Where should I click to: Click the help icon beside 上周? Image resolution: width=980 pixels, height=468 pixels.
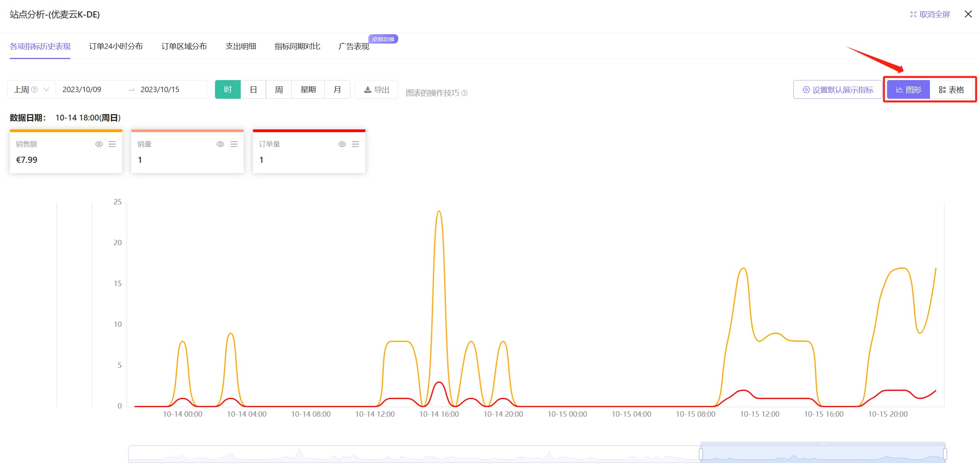(34, 90)
